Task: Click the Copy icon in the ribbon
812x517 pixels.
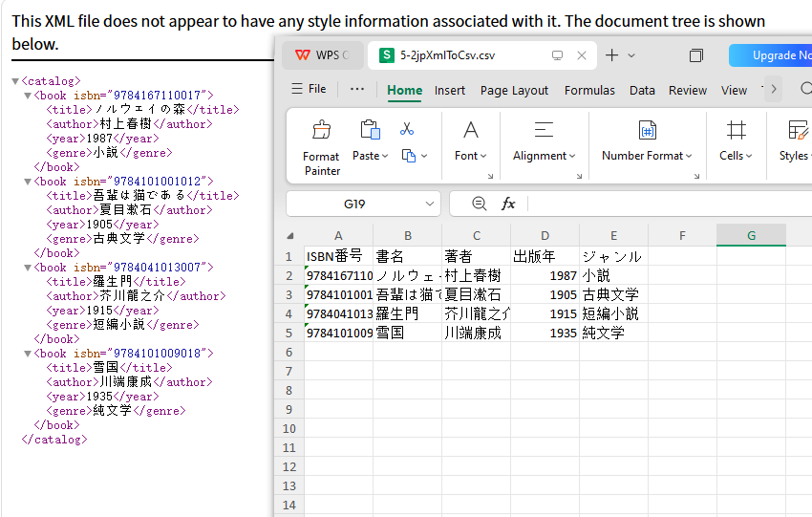Action: point(409,156)
